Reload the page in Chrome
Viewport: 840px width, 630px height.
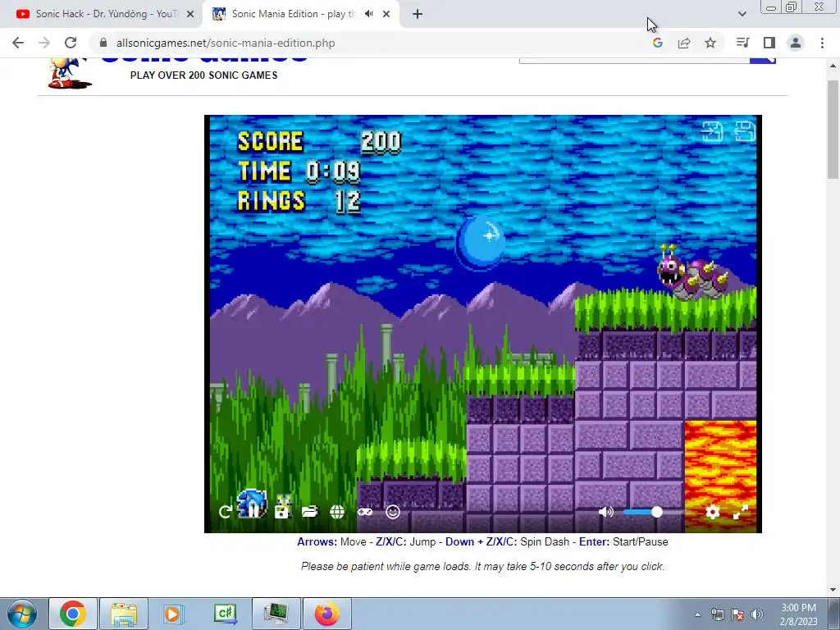(71, 43)
